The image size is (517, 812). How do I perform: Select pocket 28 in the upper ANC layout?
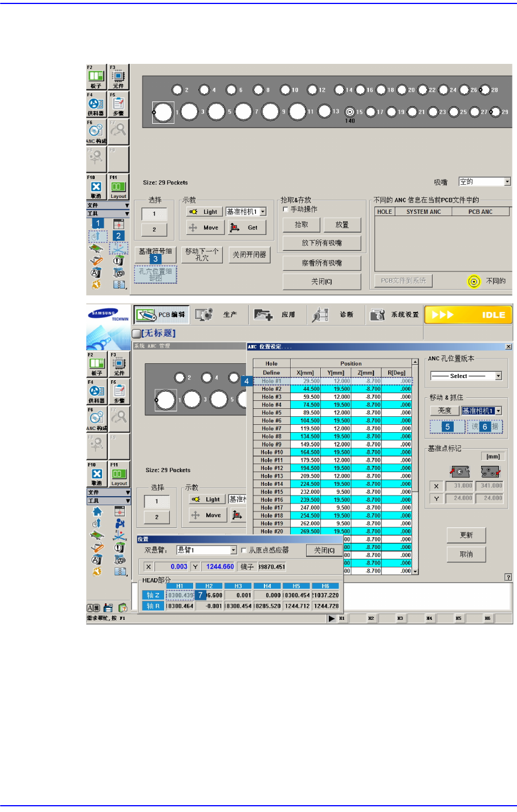tap(485, 90)
